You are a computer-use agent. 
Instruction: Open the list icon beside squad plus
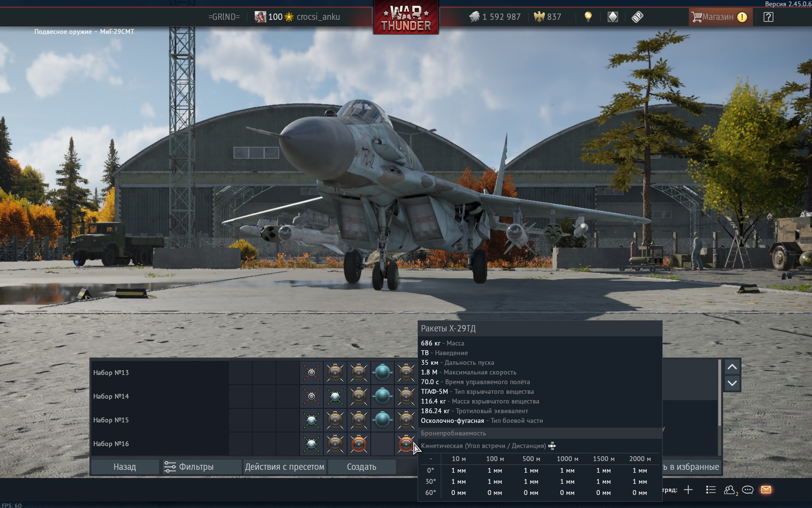(710, 490)
